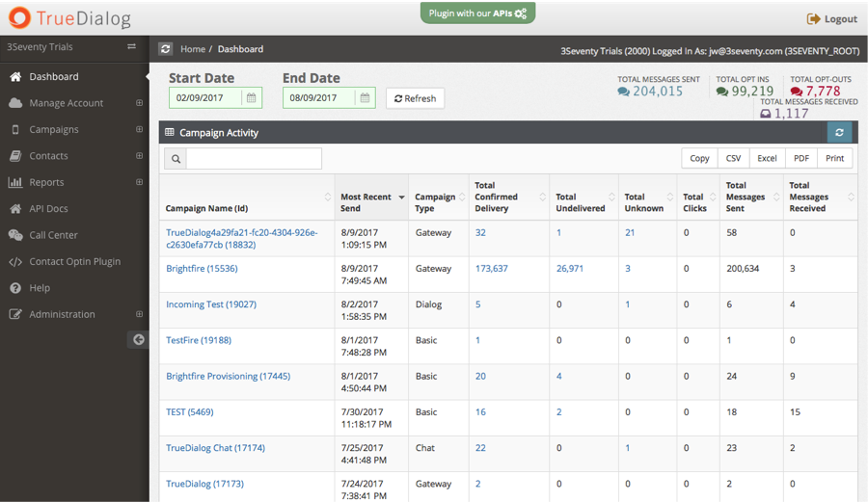Open Reports menu item
This screenshot has width=868, height=502.
click(46, 182)
